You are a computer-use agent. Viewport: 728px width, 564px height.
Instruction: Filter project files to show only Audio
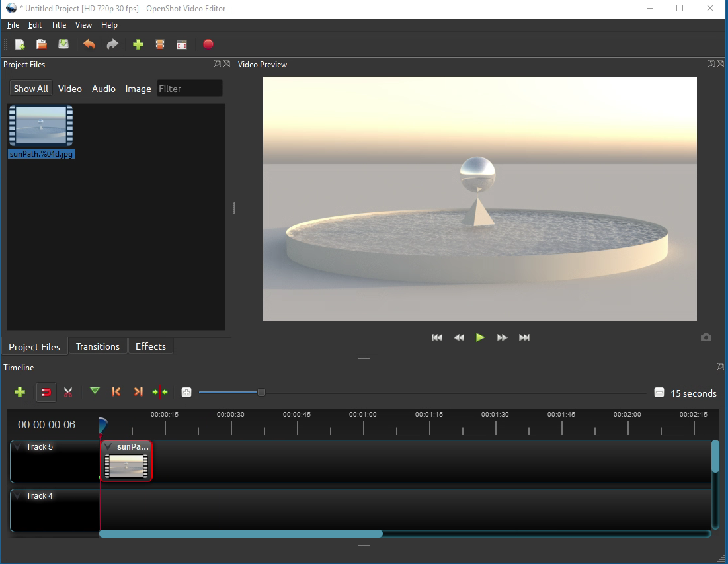[103, 88]
